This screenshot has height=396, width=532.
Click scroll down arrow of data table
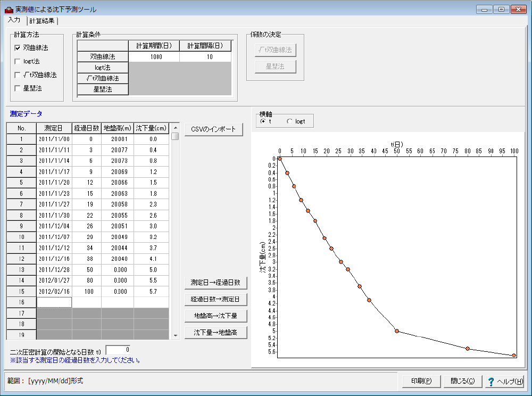[176, 336]
